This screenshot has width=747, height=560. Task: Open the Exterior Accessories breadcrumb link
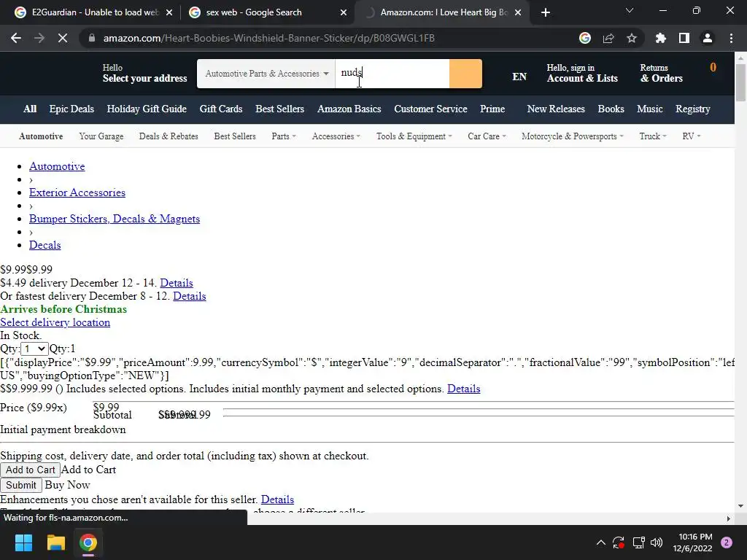coord(77,192)
